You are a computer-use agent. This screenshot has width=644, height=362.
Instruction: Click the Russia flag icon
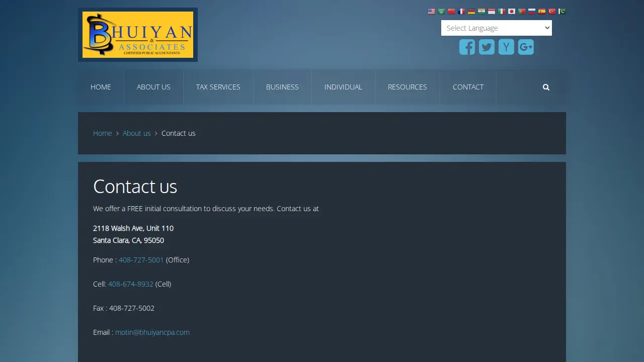(532, 12)
